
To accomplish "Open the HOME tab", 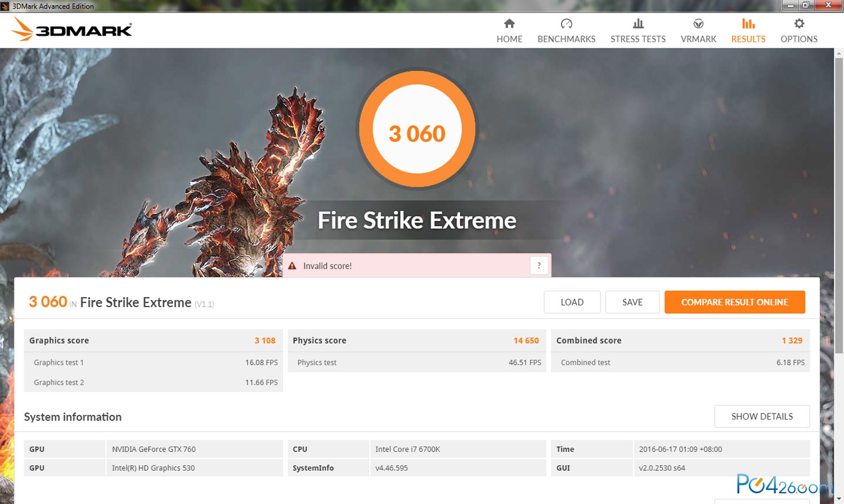I will pos(509,30).
